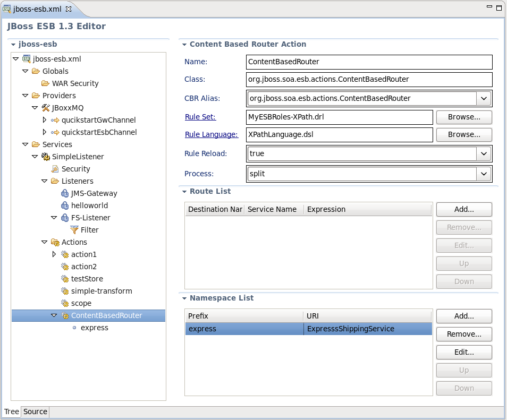Click the Security item icon under SimpleListener
This screenshot has width=507, height=420.
[x=55, y=169]
